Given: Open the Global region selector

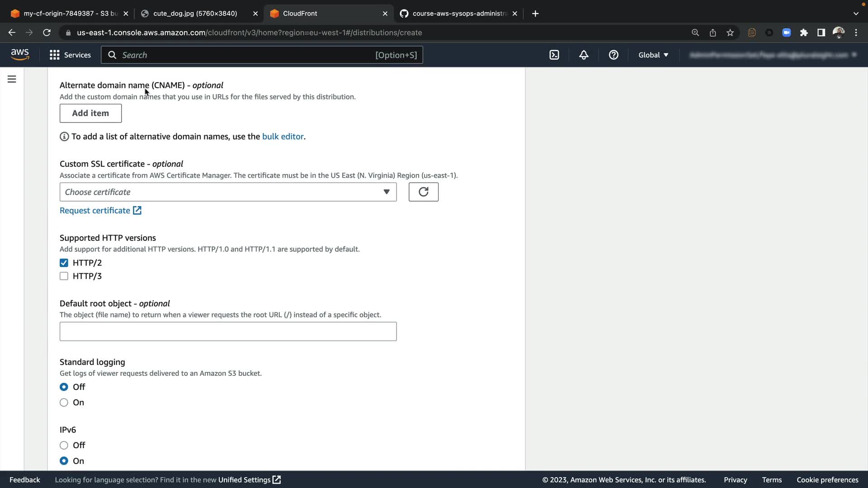Looking at the screenshot, I should pos(653,55).
